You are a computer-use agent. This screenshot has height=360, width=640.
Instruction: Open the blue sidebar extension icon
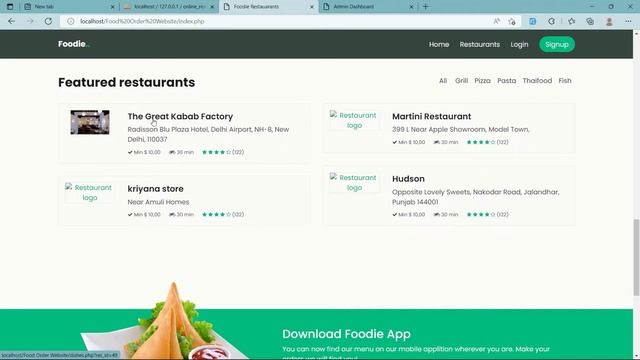533,21
